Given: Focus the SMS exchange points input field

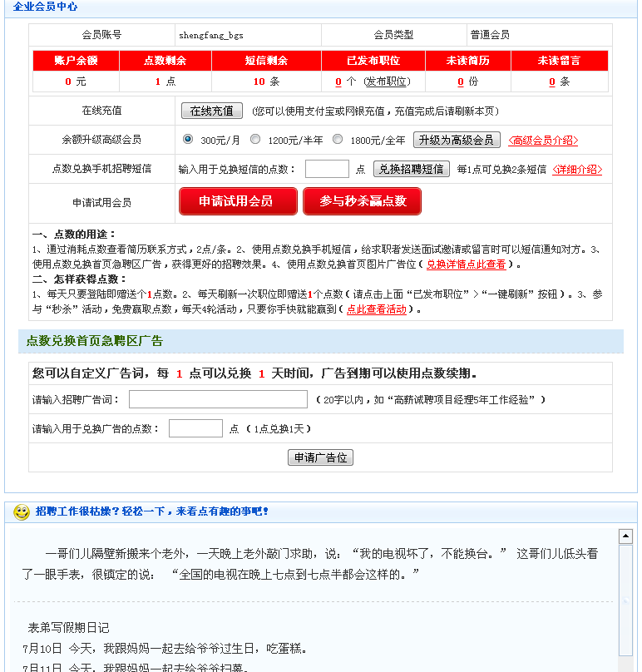Looking at the screenshot, I should [x=327, y=169].
